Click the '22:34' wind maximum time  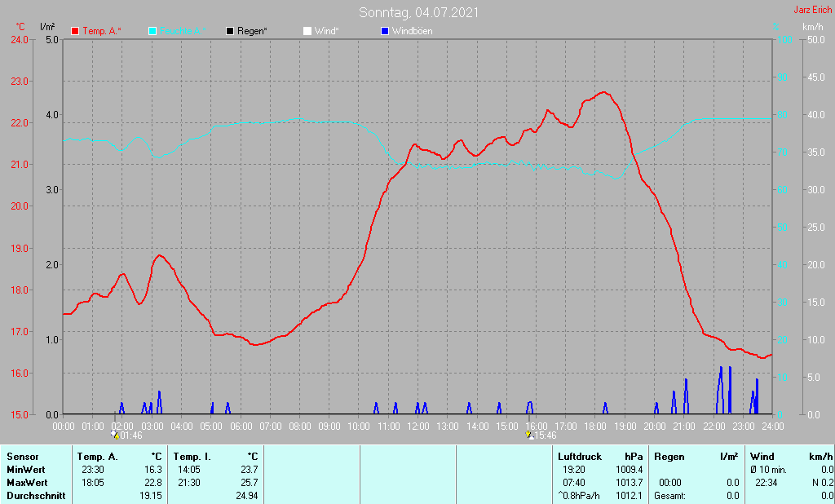pos(767,483)
